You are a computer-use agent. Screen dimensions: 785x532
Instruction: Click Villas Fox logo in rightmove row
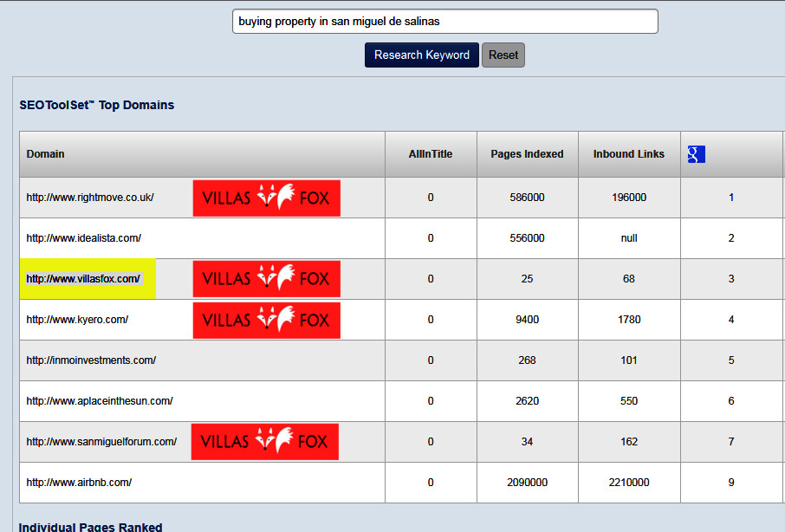click(266, 198)
